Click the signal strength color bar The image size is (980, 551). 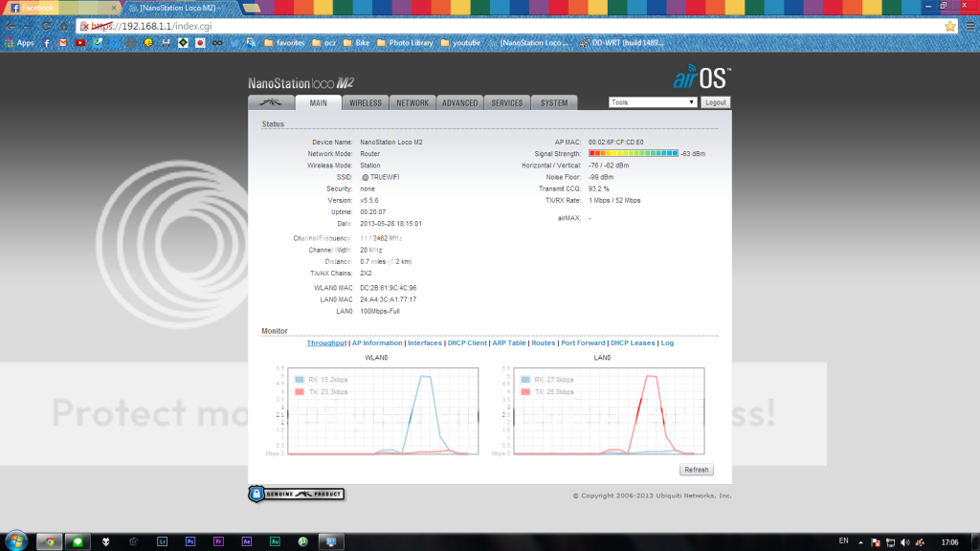[634, 153]
